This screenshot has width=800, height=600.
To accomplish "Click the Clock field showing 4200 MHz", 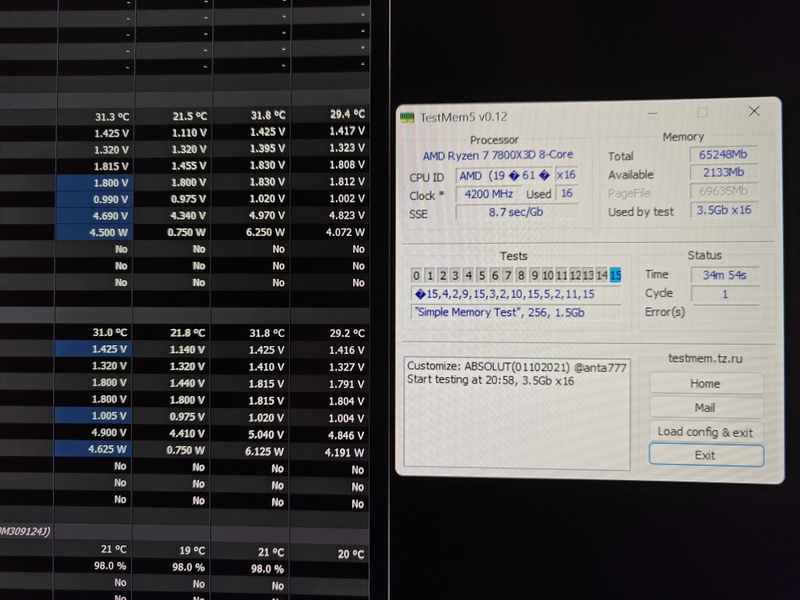I will pos(488,194).
